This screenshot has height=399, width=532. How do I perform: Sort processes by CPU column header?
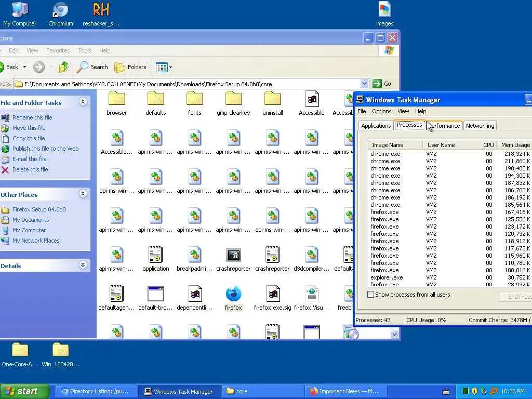click(x=486, y=145)
